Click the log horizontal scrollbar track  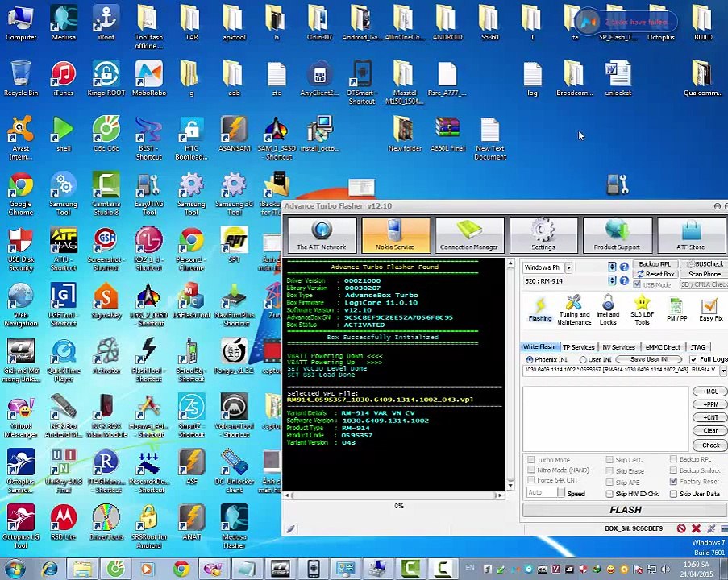pos(394,495)
